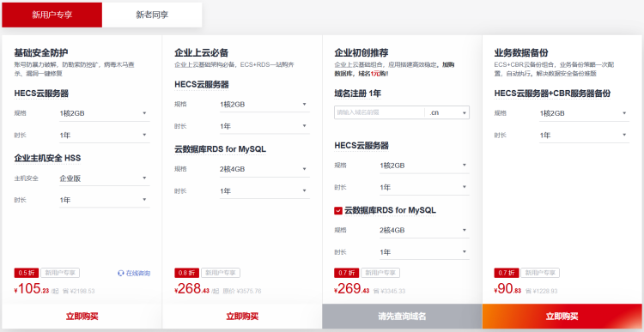
Task: Click 新用户专享 tag in 企业初创推荐 card
Action: pos(380,273)
